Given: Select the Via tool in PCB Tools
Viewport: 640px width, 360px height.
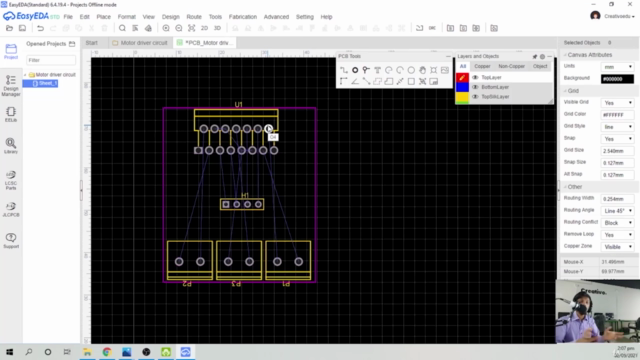Looking at the screenshot, I should tap(366, 70).
